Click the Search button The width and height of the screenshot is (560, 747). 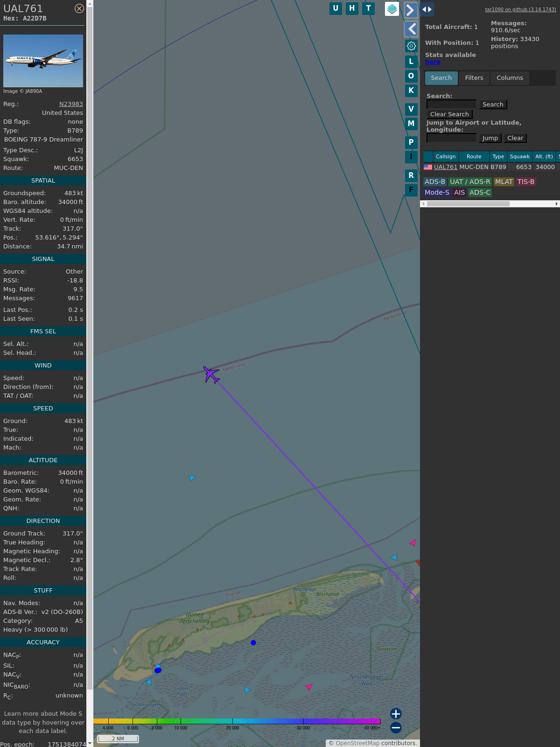(493, 105)
